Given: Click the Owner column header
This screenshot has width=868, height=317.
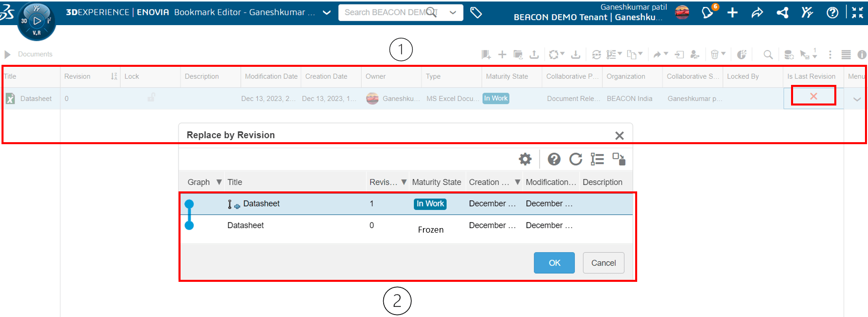Looking at the screenshot, I should tap(376, 76).
